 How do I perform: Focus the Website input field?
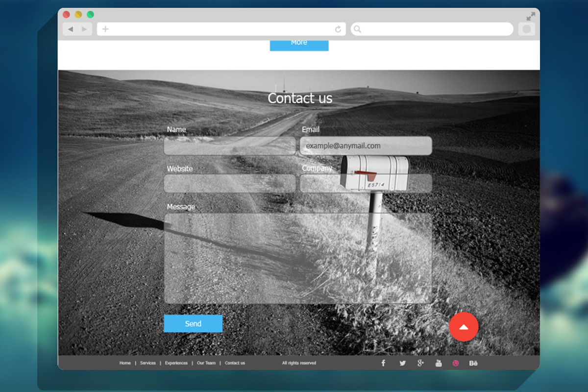pos(230,183)
